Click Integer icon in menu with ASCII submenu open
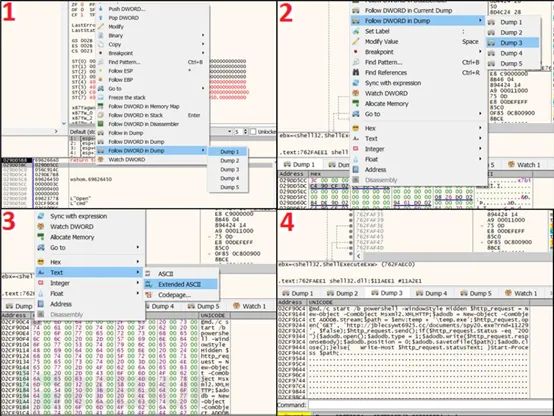Image resolution: width=554 pixels, height=416 pixels. click(41, 283)
